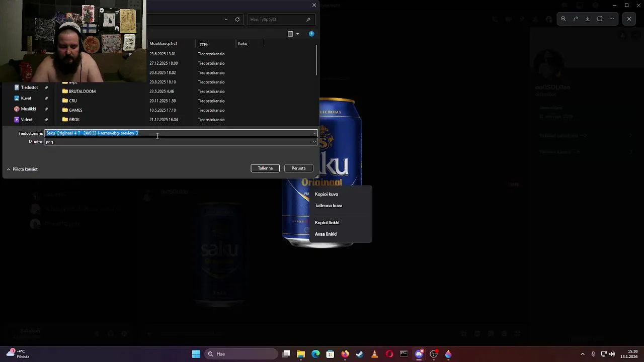The width and height of the screenshot is (644, 362).
Task: Click Tiedostokansio type in the GAMES row
Action: [x=211, y=110]
